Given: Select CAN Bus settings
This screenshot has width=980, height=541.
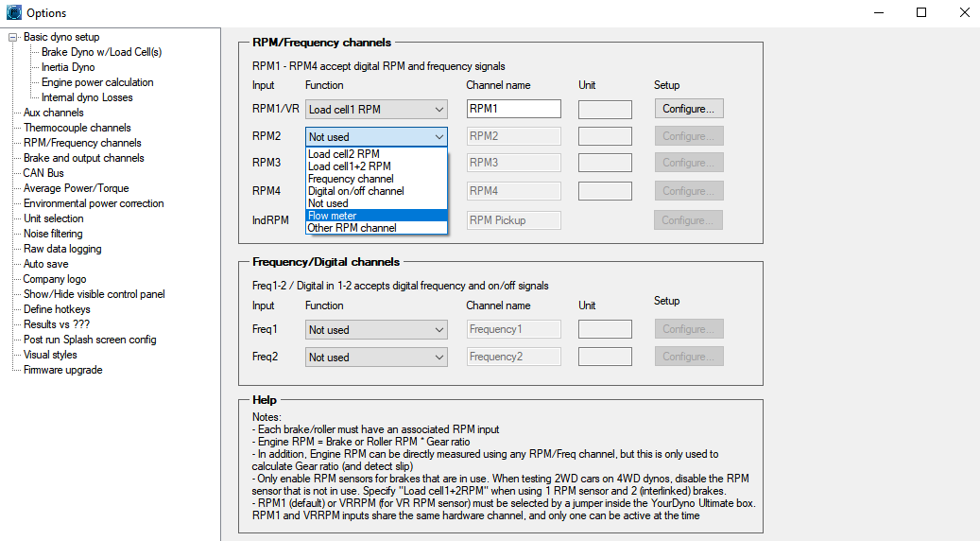Looking at the screenshot, I should [x=43, y=173].
